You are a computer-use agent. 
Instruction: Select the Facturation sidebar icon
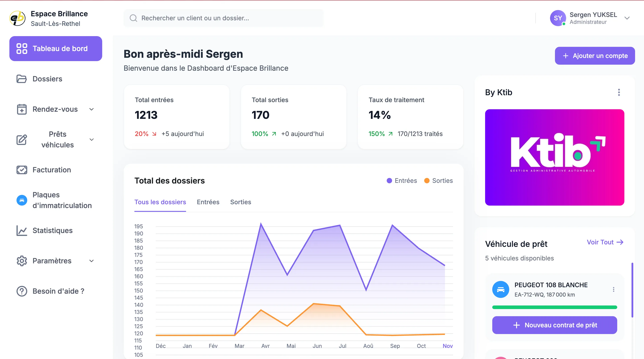[22, 170]
